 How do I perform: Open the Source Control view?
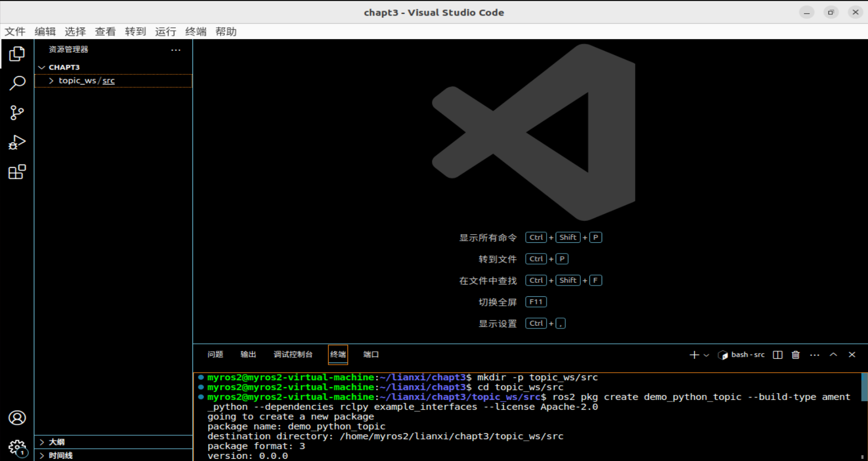coord(17,112)
